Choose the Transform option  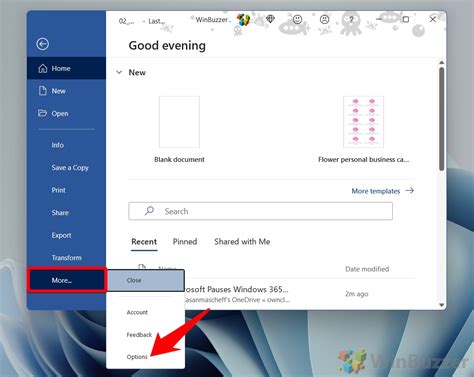point(66,258)
